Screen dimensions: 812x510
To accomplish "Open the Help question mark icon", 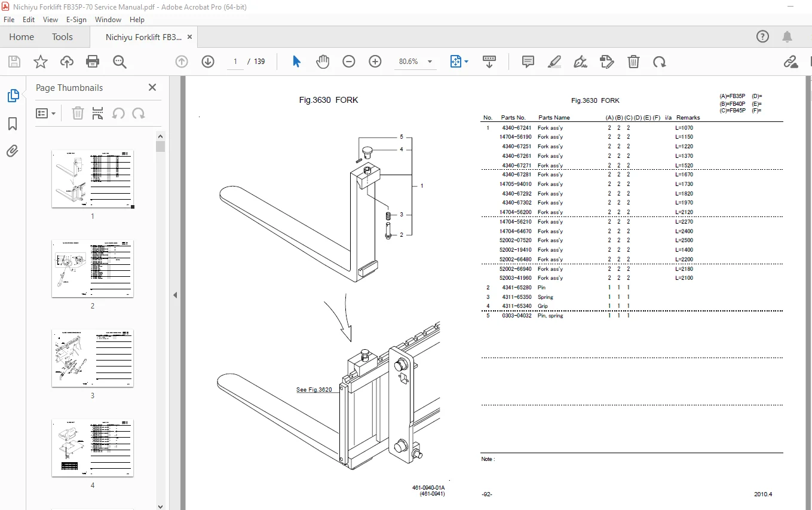I will click(762, 36).
